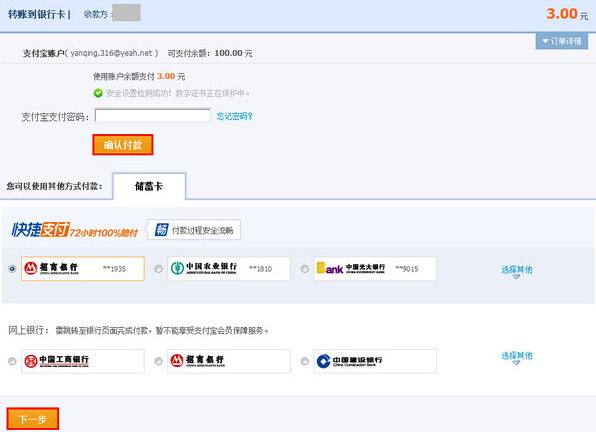The height and width of the screenshot is (432, 596).
Task: Select radio button for card ending 1935
Action: coord(12,269)
